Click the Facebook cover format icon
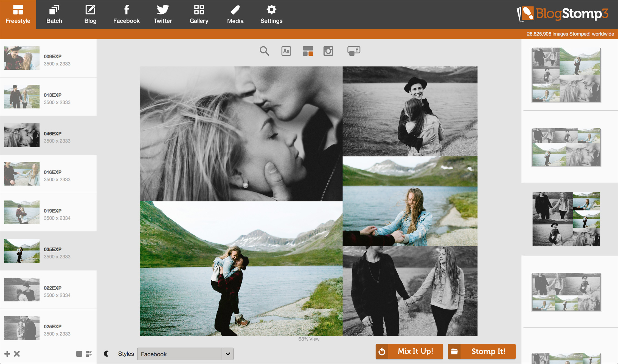This screenshot has height=364, width=618. click(354, 51)
